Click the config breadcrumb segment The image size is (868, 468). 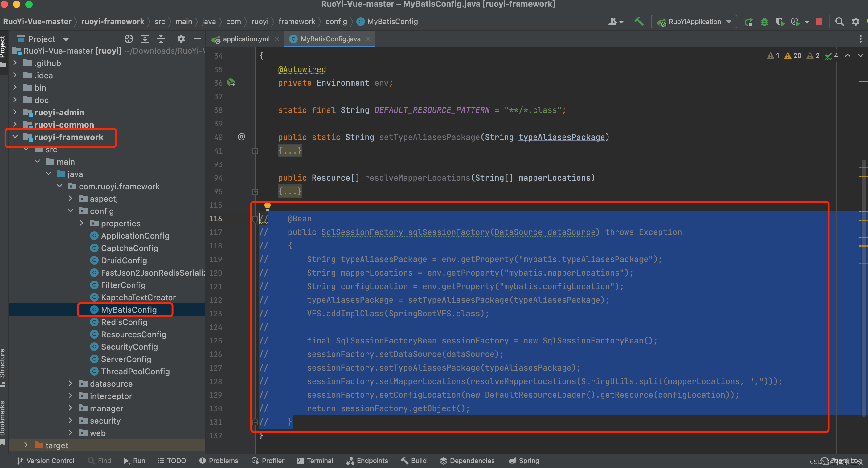coord(336,22)
